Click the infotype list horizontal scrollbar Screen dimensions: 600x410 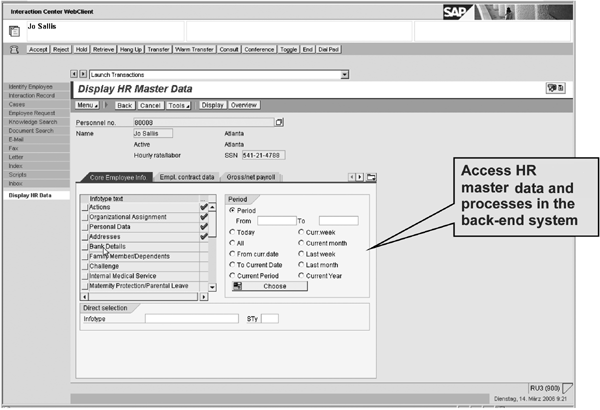tap(143, 297)
